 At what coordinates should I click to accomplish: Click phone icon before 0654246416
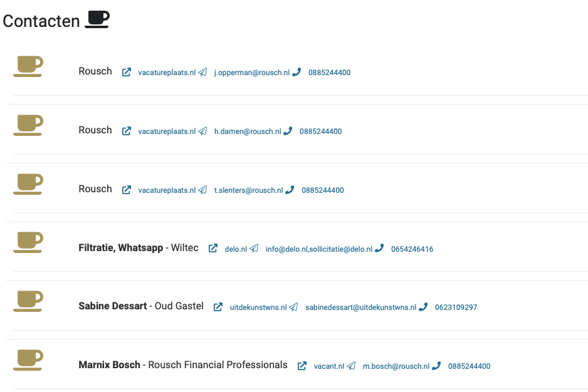point(379,248)
